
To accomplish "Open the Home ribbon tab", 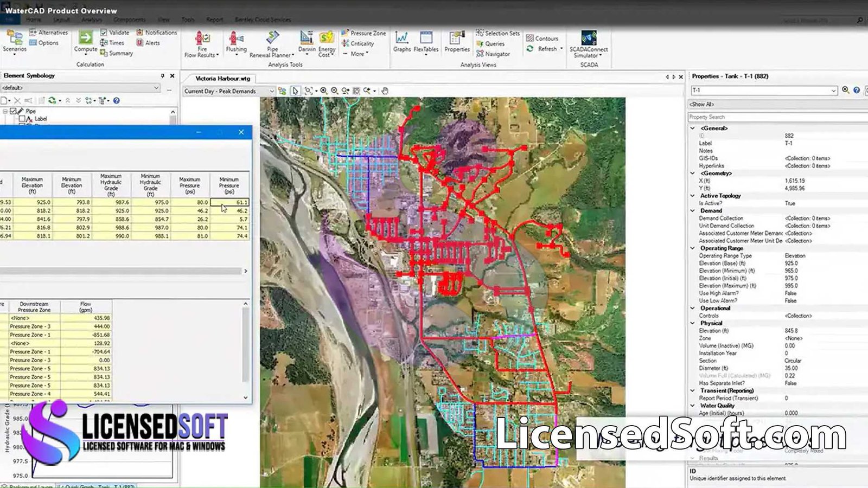I will point(34,20).
